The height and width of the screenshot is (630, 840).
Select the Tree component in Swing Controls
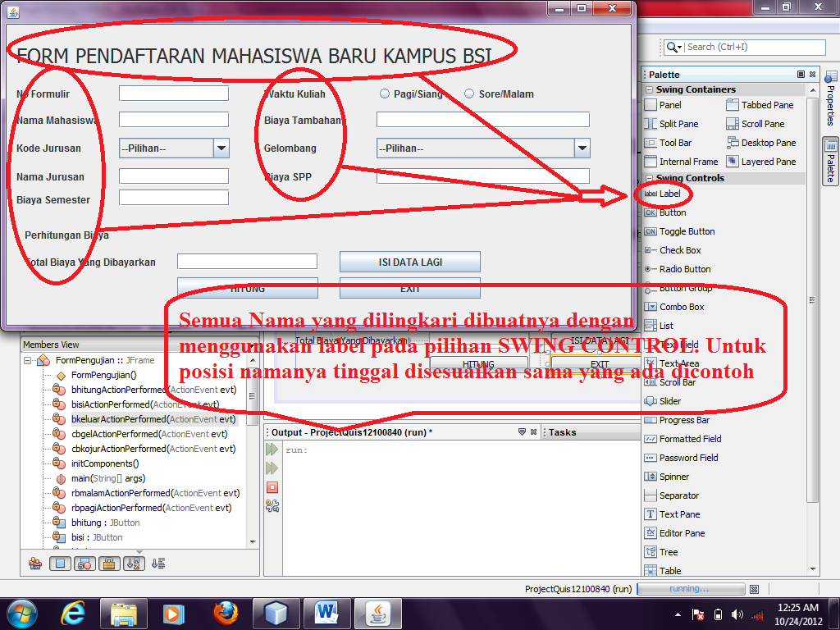[x=667, y=551]
